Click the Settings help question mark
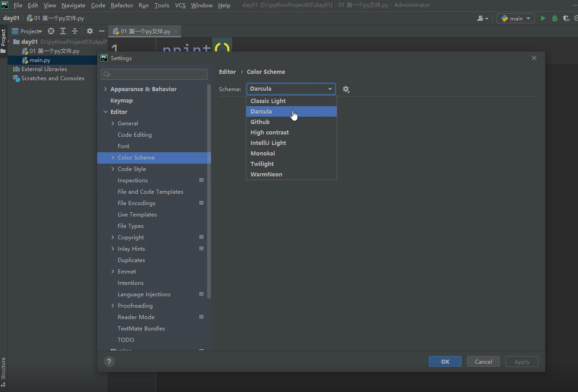The height and width of the screenshot is (392, 578). 109,361
